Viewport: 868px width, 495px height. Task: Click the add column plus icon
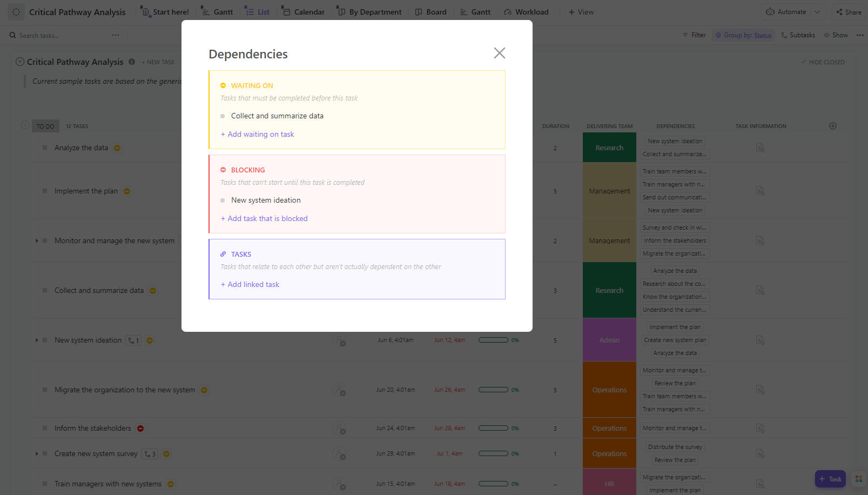point(832,126)
